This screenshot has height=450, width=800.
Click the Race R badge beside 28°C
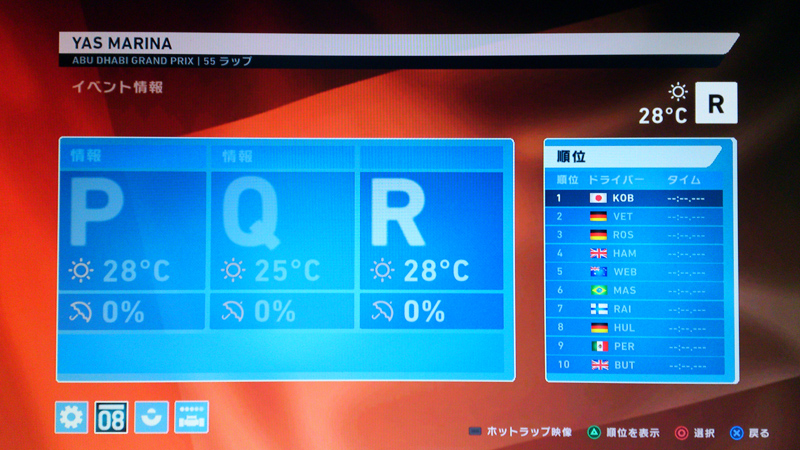tap(716, 103)
